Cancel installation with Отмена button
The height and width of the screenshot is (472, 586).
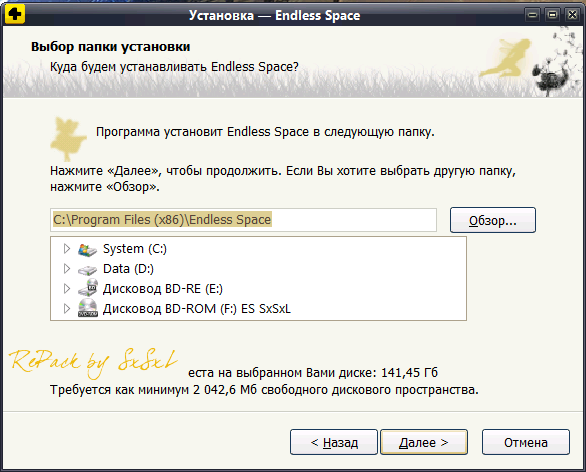[x=526, y=442]
